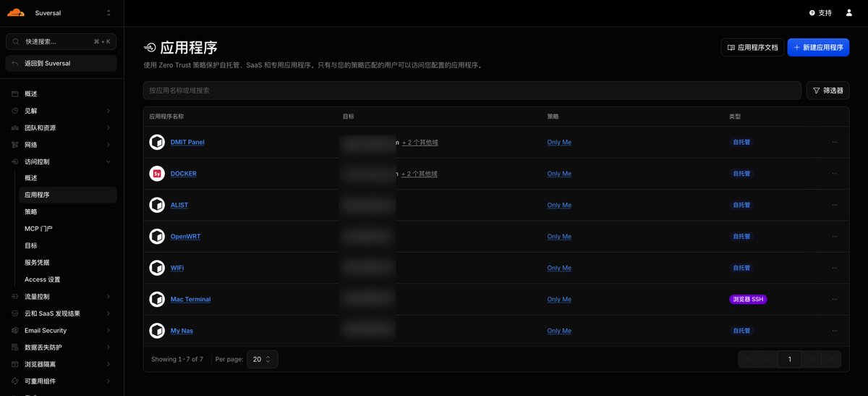Click the 可重用组件 icon
The height and width of the screenshot is (396, 868).
pyautogui.click(x=15, y=381)
